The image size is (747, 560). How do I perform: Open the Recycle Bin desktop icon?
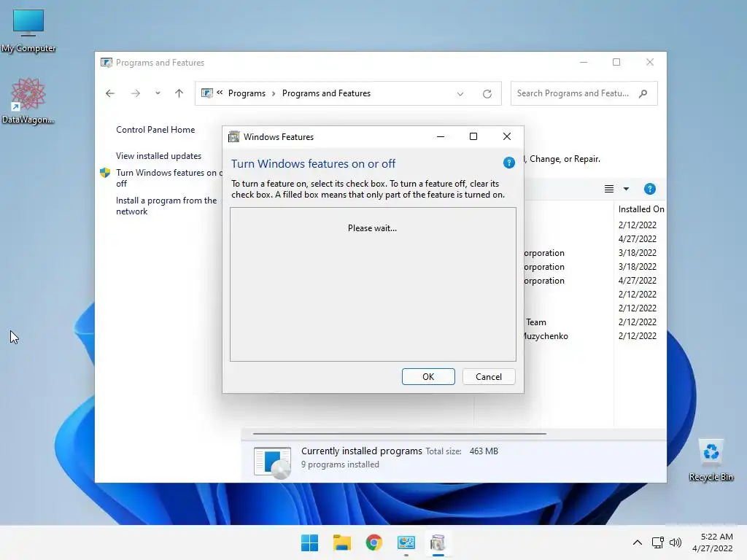pyautogui.click(x=711, y=460)
